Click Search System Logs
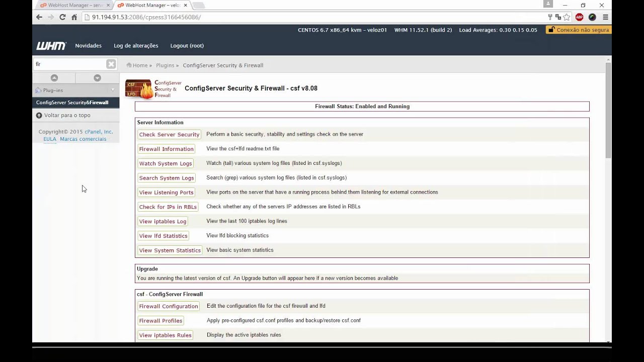Viewport: 644px width, 362px height. (167, 178)
